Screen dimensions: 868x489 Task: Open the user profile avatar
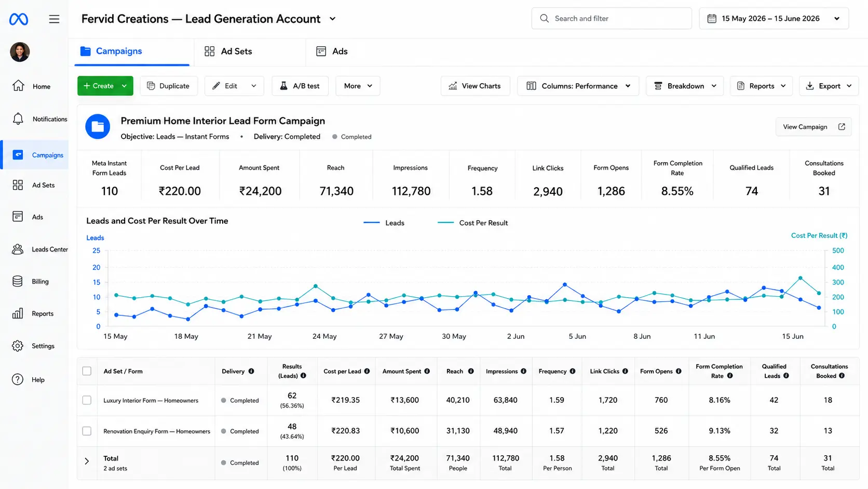pyautogui.click(x=20, y=52)
